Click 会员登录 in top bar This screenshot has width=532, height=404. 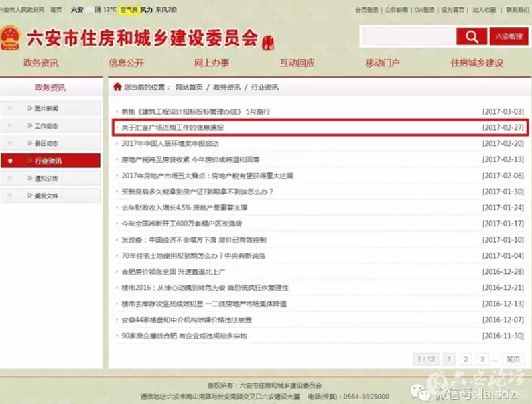[x=367, y=10]
